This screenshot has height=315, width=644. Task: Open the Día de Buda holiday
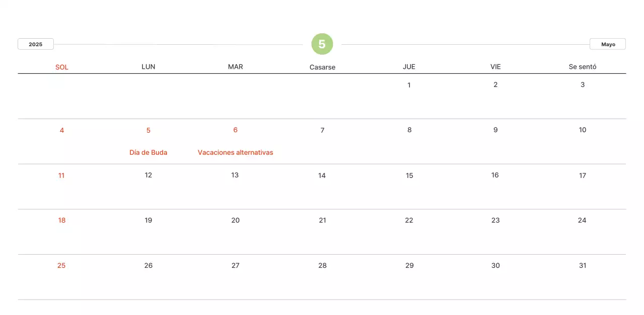point(148,152)
